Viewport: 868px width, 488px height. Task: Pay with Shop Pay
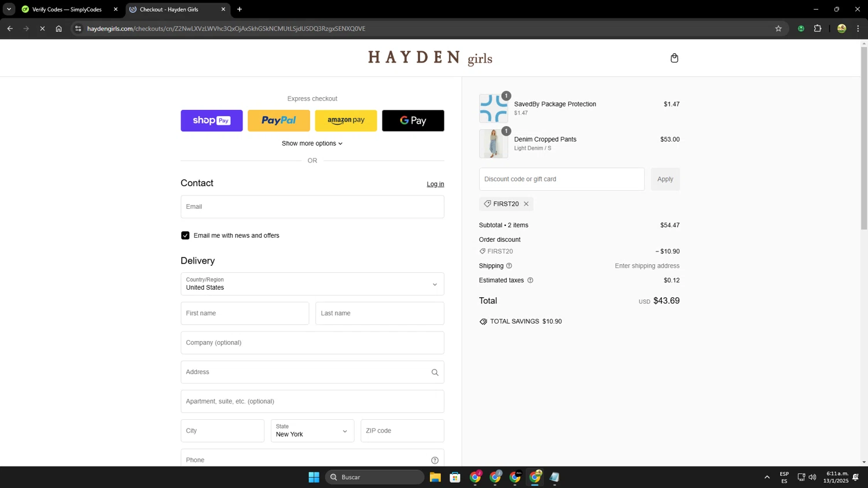click(x=212, y=120)
